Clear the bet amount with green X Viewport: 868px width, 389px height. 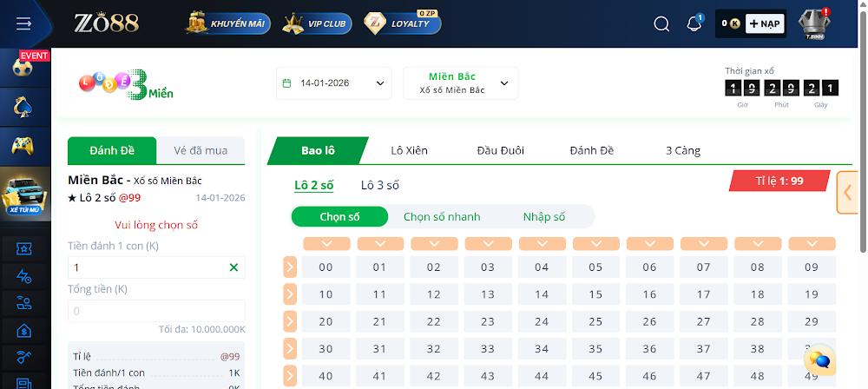click(233, 267)
